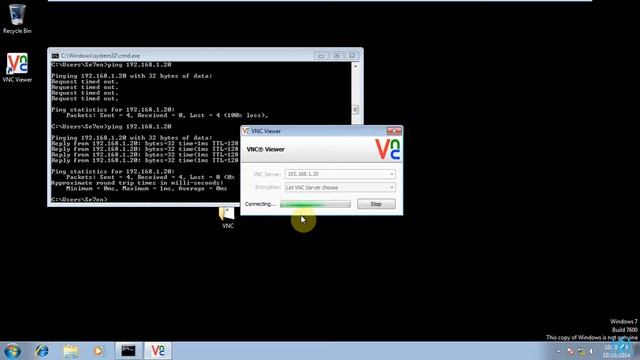Click the cmd.exe title bar text
The image size is (640, 360).
[x=100, y=56]
